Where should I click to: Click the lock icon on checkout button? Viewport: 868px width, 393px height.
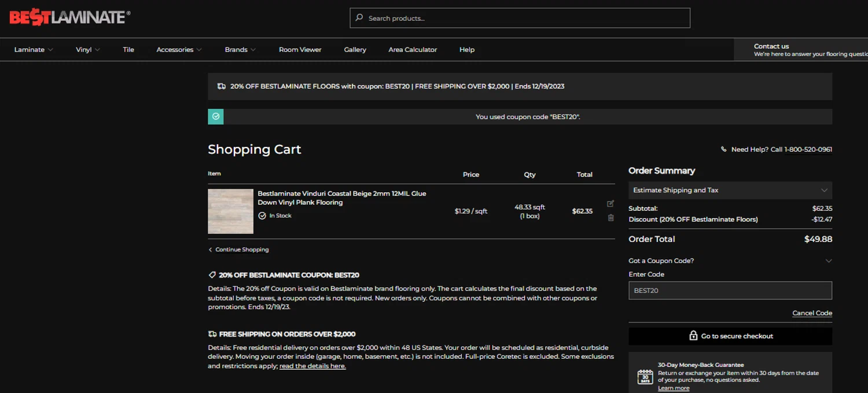click(693, 336)
